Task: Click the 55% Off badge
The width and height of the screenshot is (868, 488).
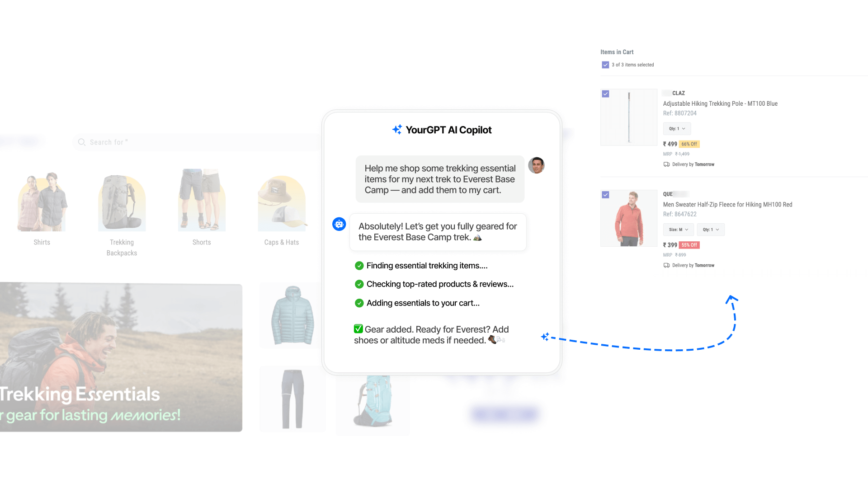Action: pyautogui.click(x=689, y=245)
